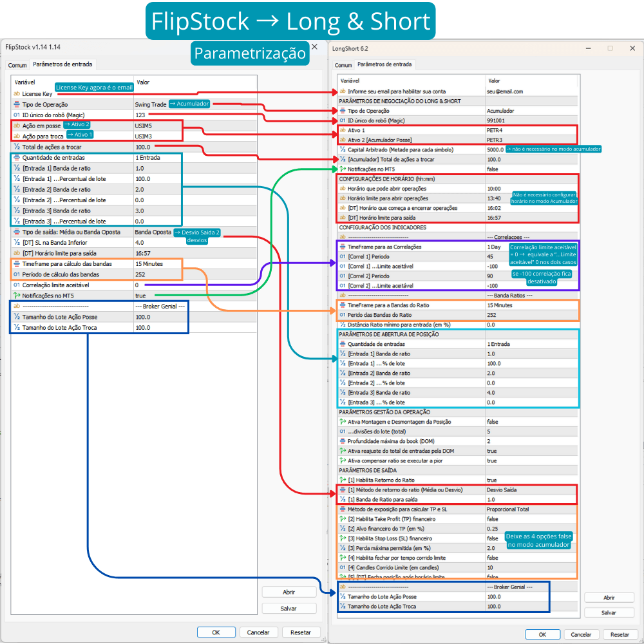The width and height of the screenshot is (644, 644).
Task: Click the string icon beside Informe seu email in LongShort
Action: click(x=343, y=91)
